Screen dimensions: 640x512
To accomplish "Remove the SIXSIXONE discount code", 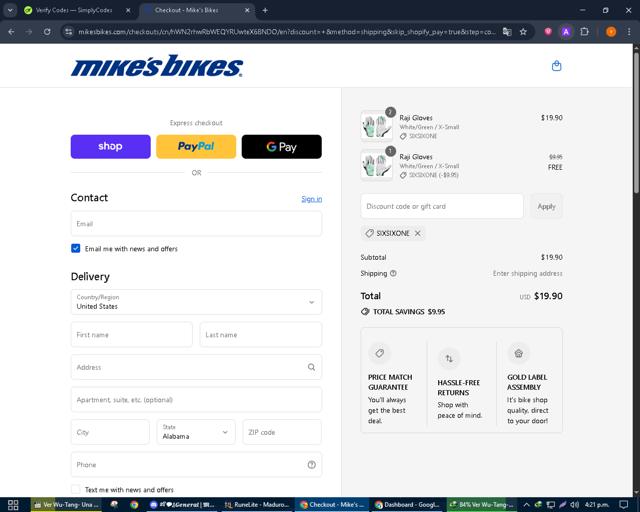I will click(x=418, y=233).
